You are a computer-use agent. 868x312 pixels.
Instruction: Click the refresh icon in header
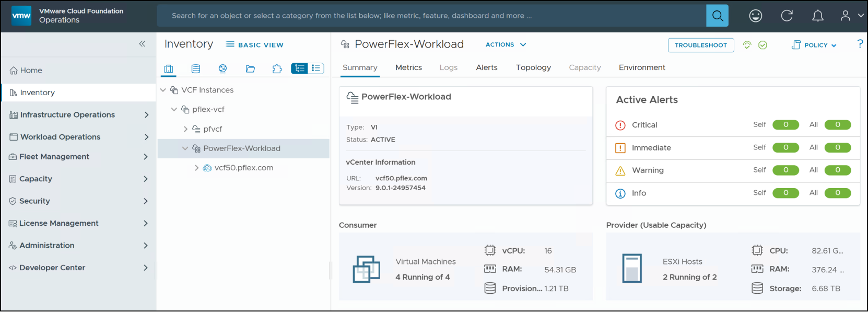[x=787, y=16]
